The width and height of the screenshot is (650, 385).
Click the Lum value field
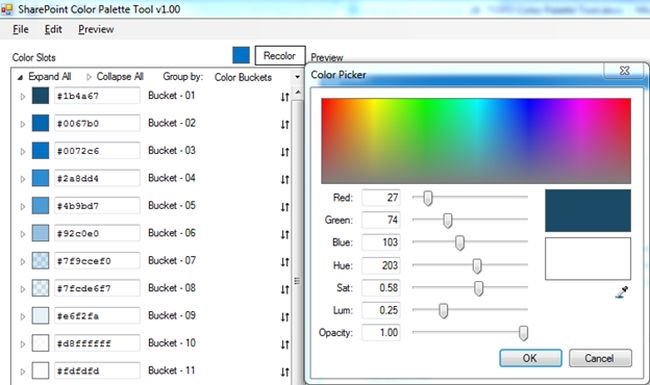point(381,310)
